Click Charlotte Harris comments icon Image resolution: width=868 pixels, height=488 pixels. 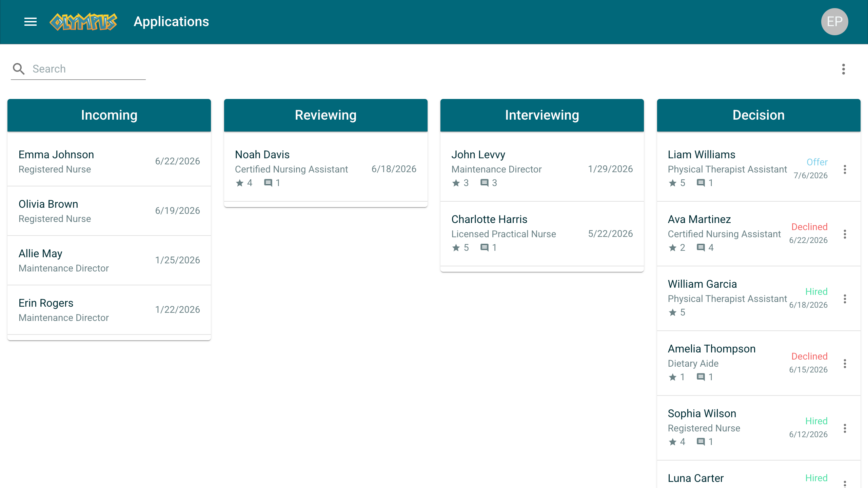click(x=485, y=248)
